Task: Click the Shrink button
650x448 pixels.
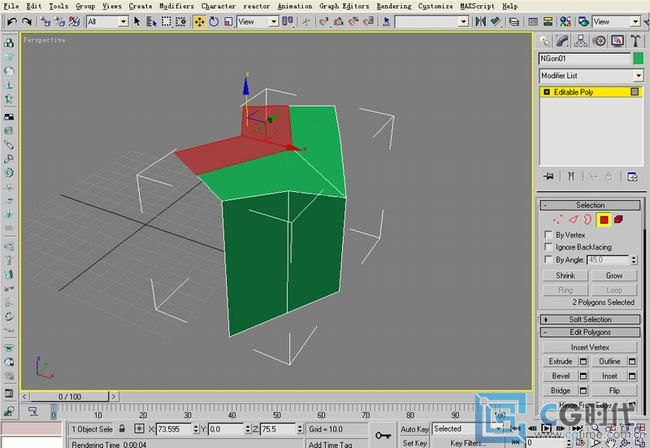Action: click(x=565, y=275)
